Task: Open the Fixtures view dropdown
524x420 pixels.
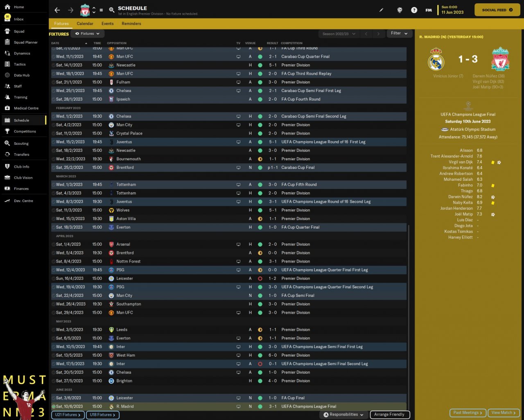Action: pos(87,34)
